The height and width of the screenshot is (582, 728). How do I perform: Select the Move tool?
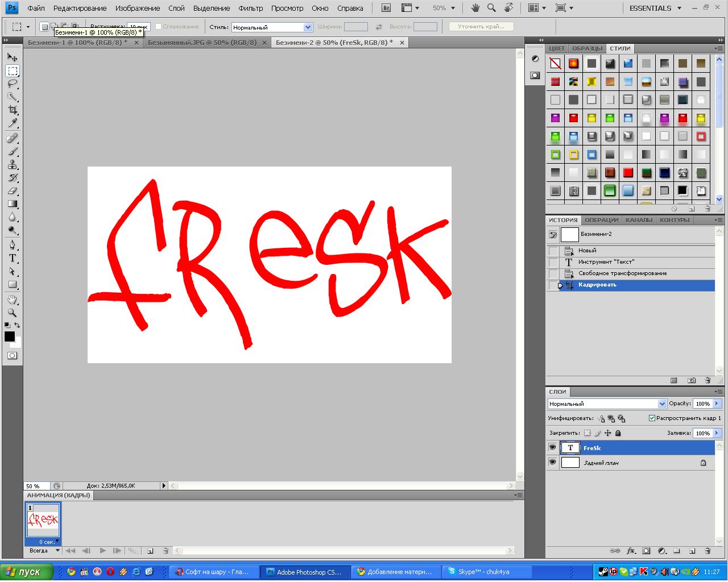(x=13, y=57)
